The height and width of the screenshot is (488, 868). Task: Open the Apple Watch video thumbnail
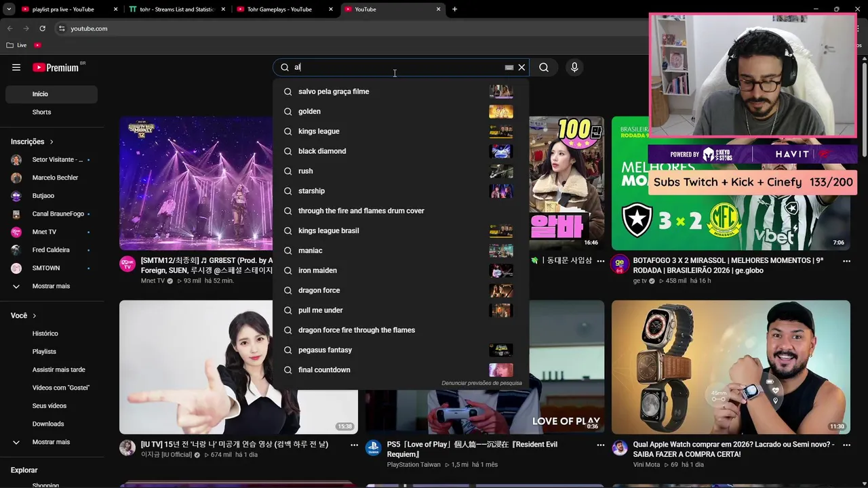coord(731,367)
